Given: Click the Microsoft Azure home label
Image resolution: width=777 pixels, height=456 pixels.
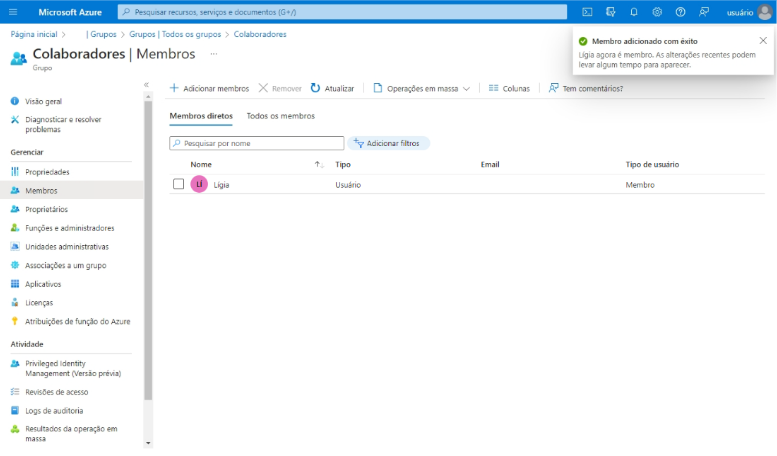Looking at the screenshot, I should tap(70, 12).
